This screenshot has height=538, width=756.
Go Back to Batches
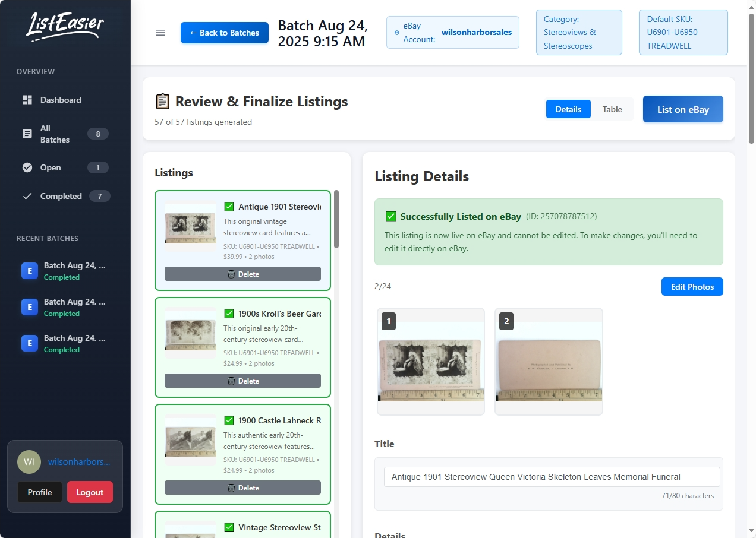225,33
